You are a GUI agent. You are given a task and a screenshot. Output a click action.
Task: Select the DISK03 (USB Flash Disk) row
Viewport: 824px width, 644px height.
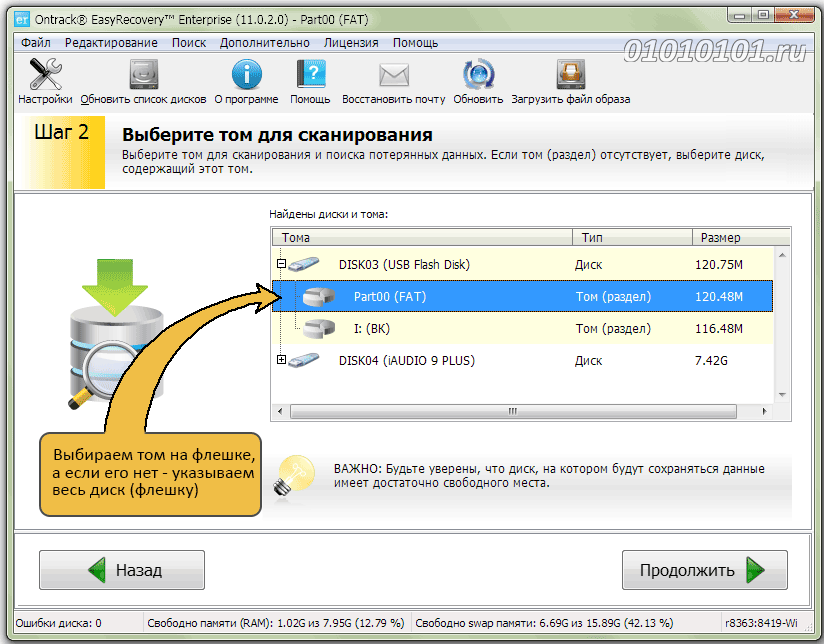(522, 264)
